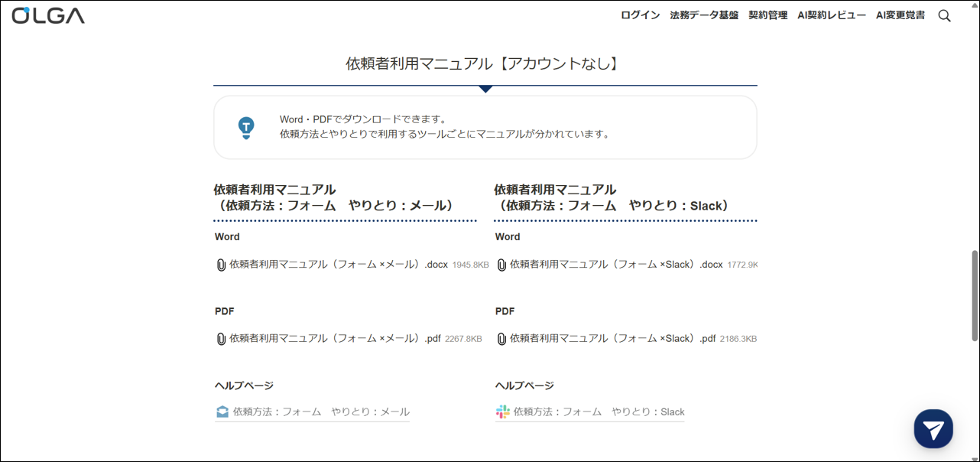This screenshot has width=980, height=462.
Task: Click Word label in メール column
Action: pos(227,237)
